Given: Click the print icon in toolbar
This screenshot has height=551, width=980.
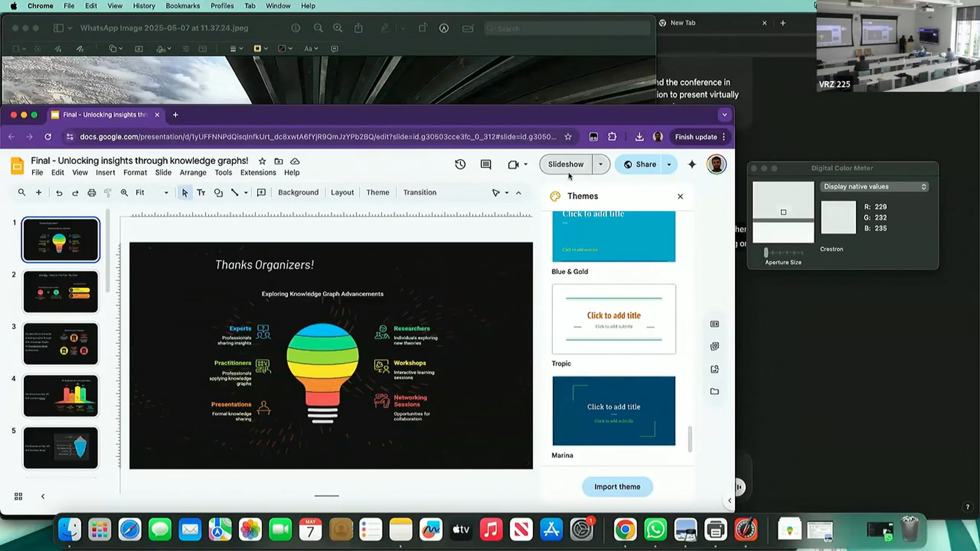Looking at the screenshot, I should pyautogui.click(x=92, y=193).
